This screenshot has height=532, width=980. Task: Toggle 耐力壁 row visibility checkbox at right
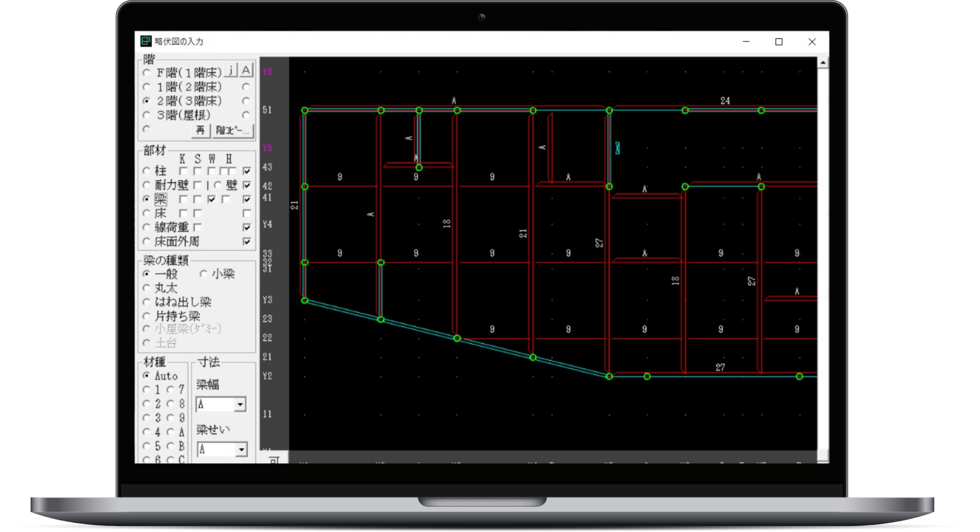(x=247, y=185)
